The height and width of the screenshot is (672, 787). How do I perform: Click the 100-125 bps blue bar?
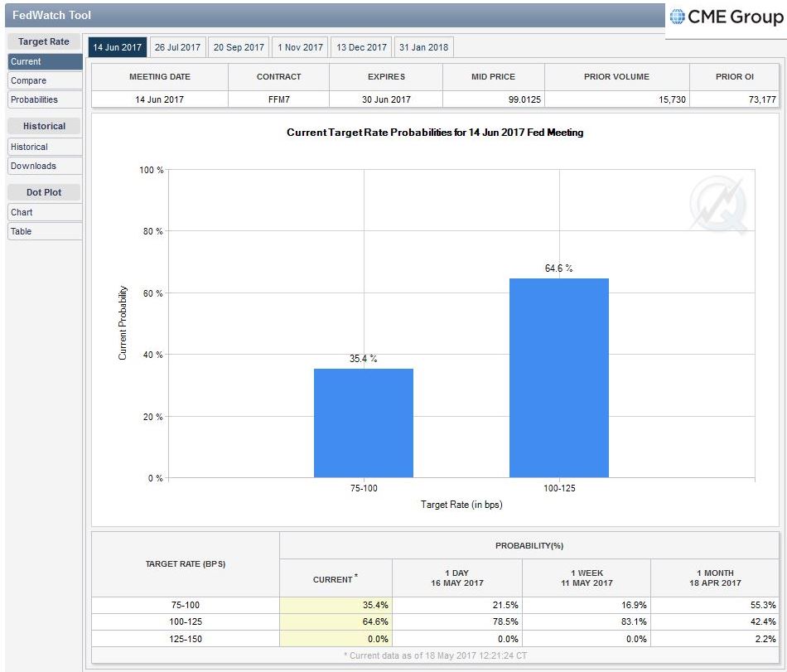(x=558, y=378)
